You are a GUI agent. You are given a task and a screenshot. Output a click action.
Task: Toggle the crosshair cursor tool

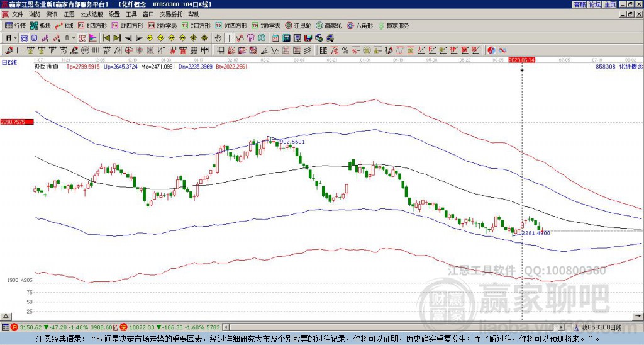tap(229, 38)
